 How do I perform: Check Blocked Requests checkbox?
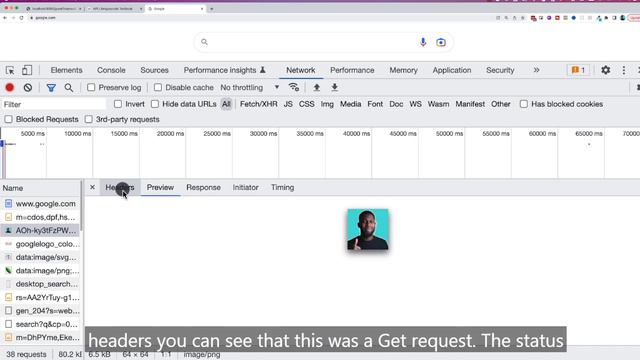[8, 119]
